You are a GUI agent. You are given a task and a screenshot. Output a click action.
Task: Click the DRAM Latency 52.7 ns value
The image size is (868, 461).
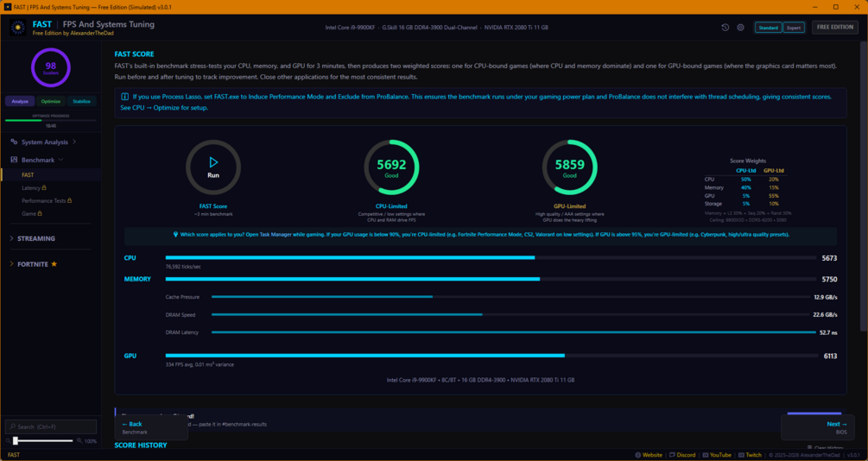click(x=828, y=332)
